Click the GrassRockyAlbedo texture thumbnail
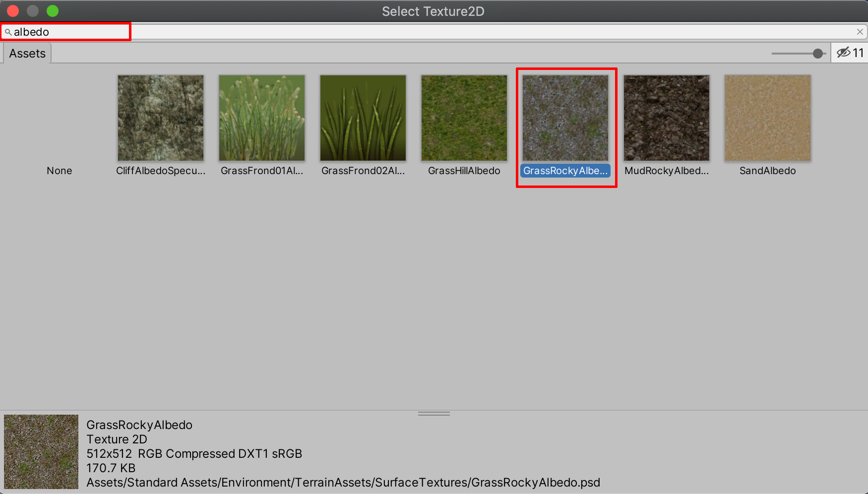Screen dimensions: 868x494 565,118
